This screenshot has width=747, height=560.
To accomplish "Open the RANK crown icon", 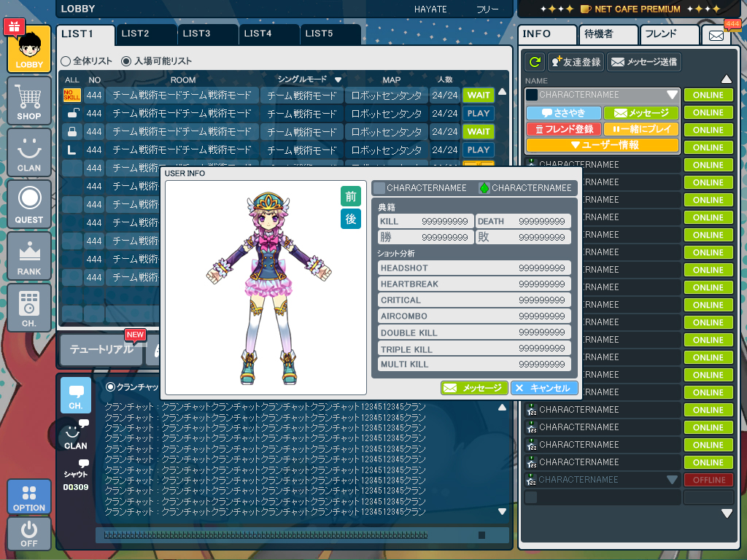I will coord(29,256).
